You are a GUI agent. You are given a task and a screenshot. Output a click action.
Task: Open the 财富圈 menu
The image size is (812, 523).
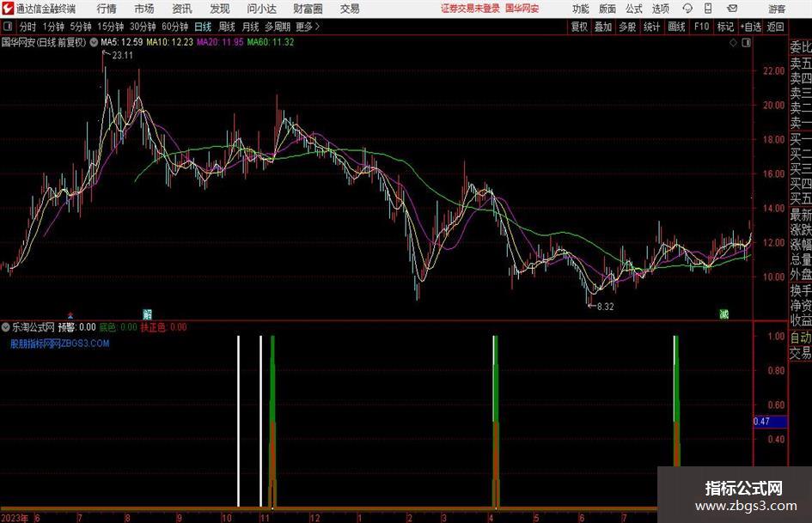[x=308, y=9]
